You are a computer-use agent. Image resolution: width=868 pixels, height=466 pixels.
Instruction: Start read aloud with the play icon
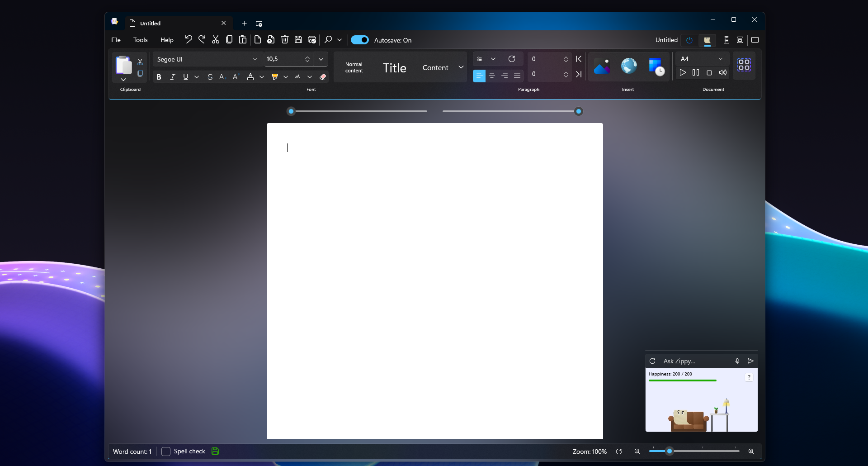coord(683,72)
